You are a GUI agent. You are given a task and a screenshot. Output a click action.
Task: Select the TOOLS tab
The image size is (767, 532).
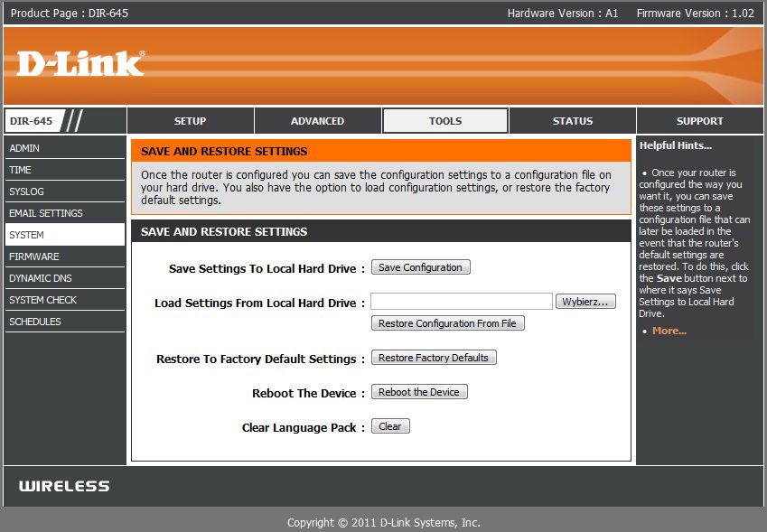pos(445,121)
